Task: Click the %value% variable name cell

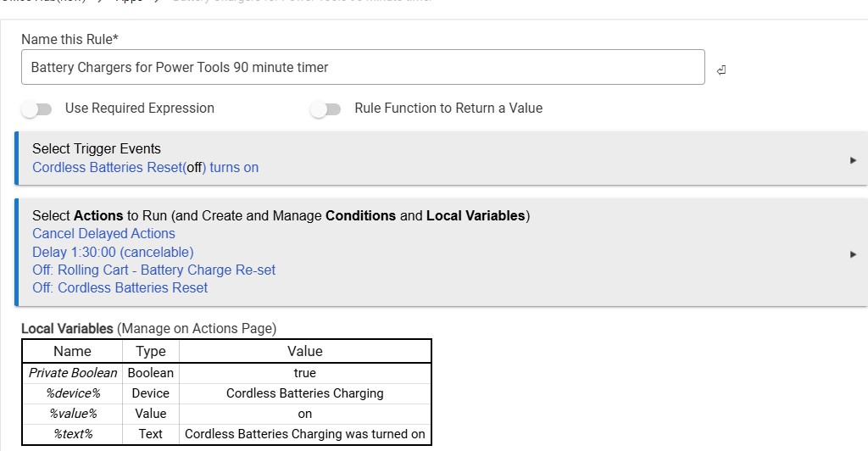Action: (73, 414)
